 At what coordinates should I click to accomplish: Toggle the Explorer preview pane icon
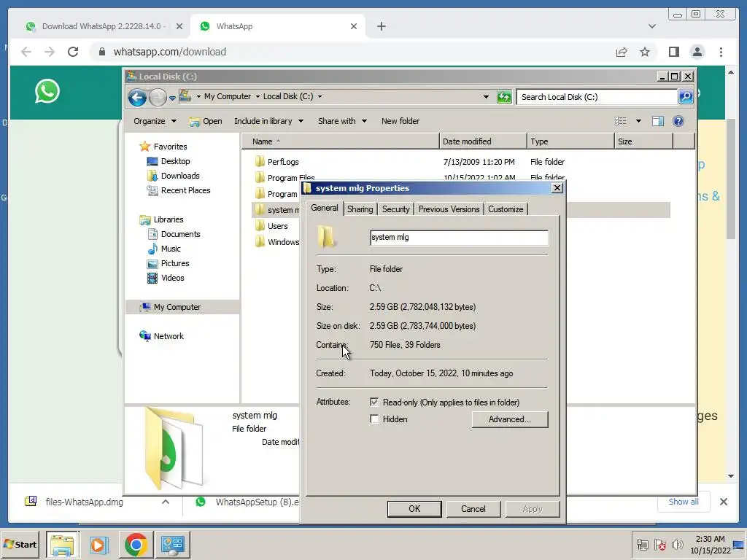658,122
